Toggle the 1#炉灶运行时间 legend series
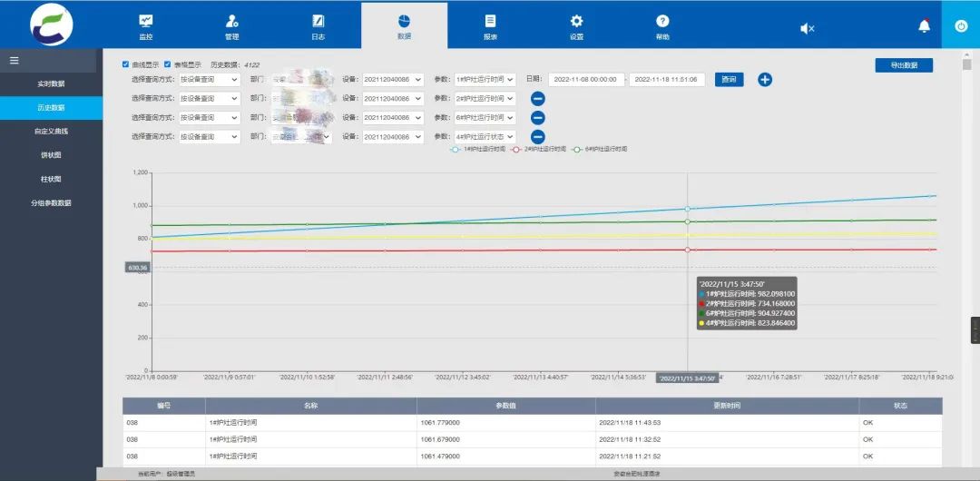The height and width of the screenshot is (481, 980). click(x=477, y=150)
